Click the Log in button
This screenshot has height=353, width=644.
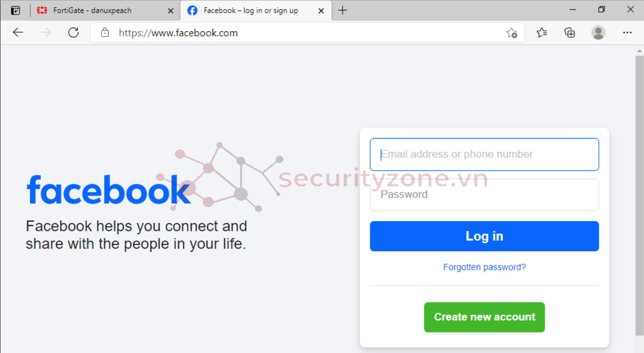coord(484,236)
